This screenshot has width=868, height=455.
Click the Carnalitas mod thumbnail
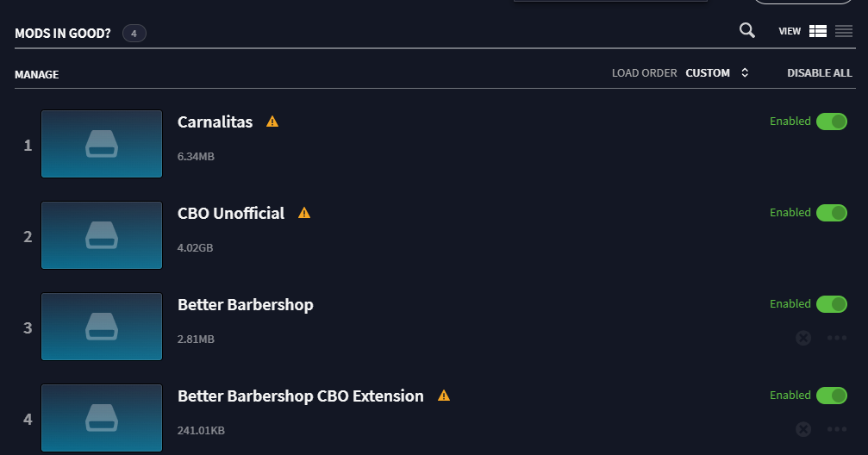(x=102, y=144)
